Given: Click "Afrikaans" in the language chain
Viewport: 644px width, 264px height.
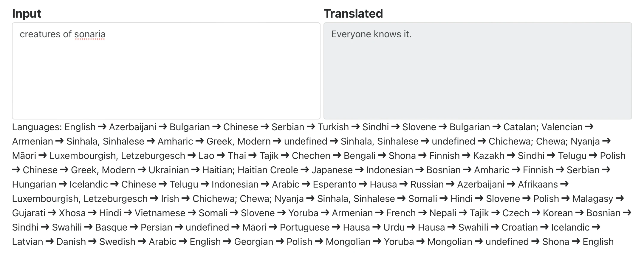Looking at the screenshot, I should [x=538, y=185].
